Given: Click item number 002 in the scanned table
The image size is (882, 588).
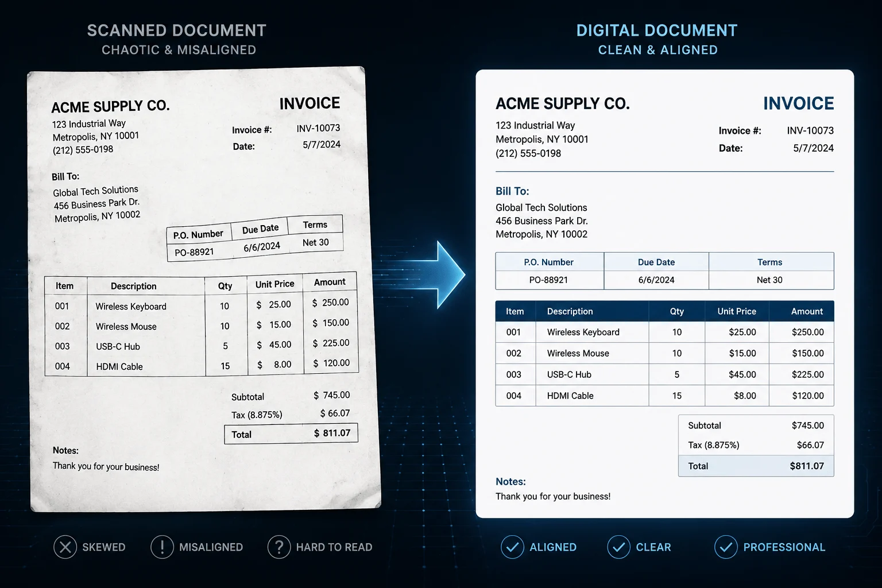Looking at the screenshot, I should [x=62, y=326].
